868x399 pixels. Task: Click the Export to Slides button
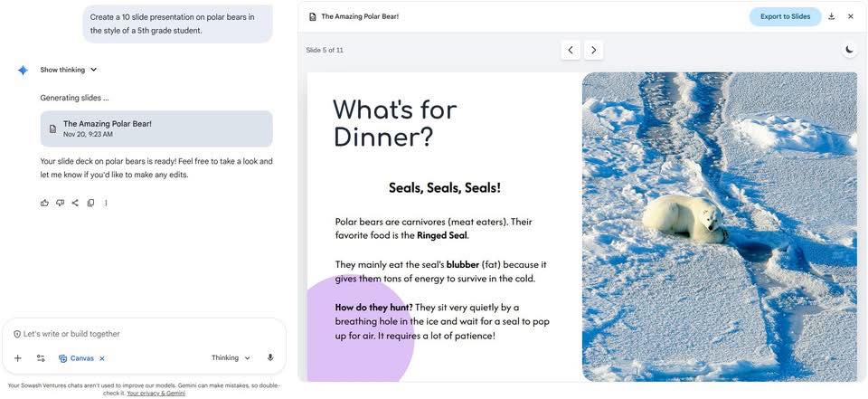coord(785,16)
